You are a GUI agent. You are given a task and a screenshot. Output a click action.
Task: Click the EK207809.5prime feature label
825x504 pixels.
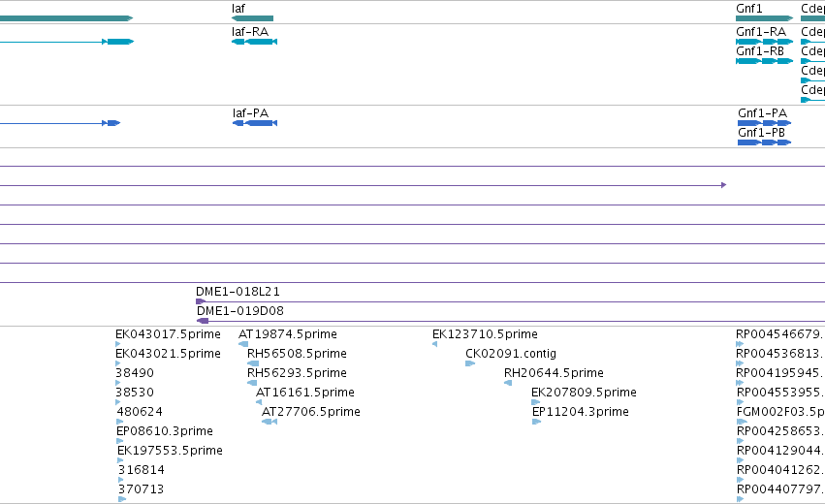click(584, 393)
